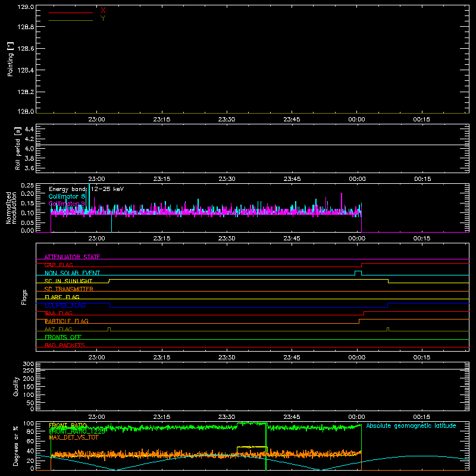The height and width of the screenshot is (476, 476).
Task: Select the MAX_DET_VS_TOT legend label
Action: click(x=74, y=437)
